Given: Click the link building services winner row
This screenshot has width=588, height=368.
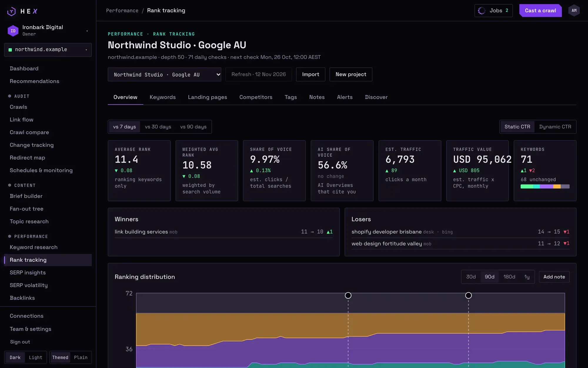Looking at the screenshot, I should [223, 232].
